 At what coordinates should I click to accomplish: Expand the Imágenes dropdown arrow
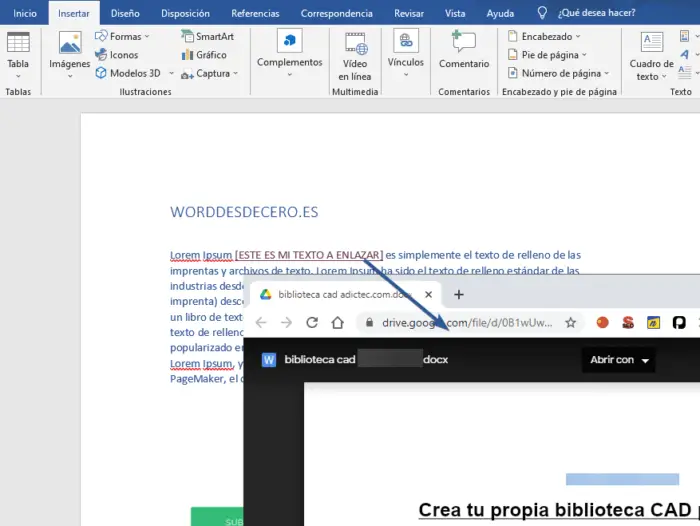[70, 76]
